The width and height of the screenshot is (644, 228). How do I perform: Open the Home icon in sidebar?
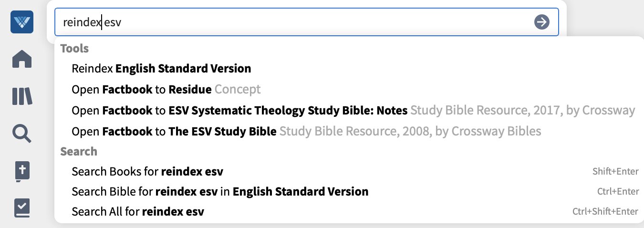coord(22,59)
